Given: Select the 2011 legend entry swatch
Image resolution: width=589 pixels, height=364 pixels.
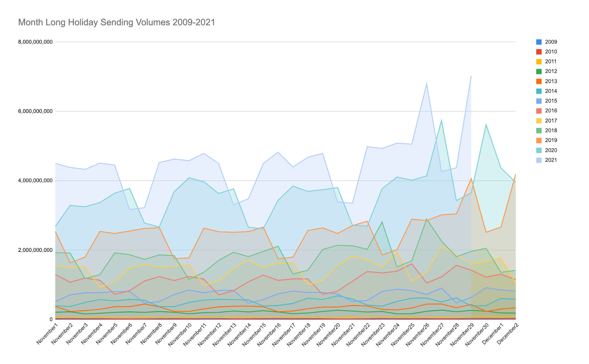Looking at the screenshot, I should pyautogui.click(x=539, y=62).
